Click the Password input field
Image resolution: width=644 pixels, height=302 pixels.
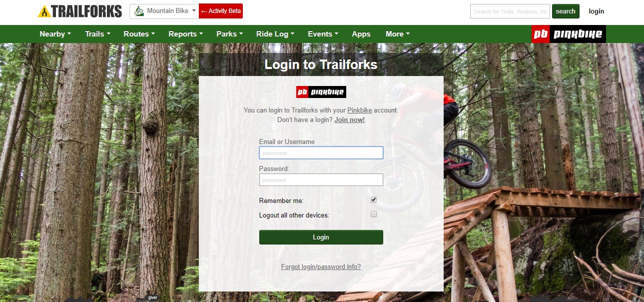(321, 180)
